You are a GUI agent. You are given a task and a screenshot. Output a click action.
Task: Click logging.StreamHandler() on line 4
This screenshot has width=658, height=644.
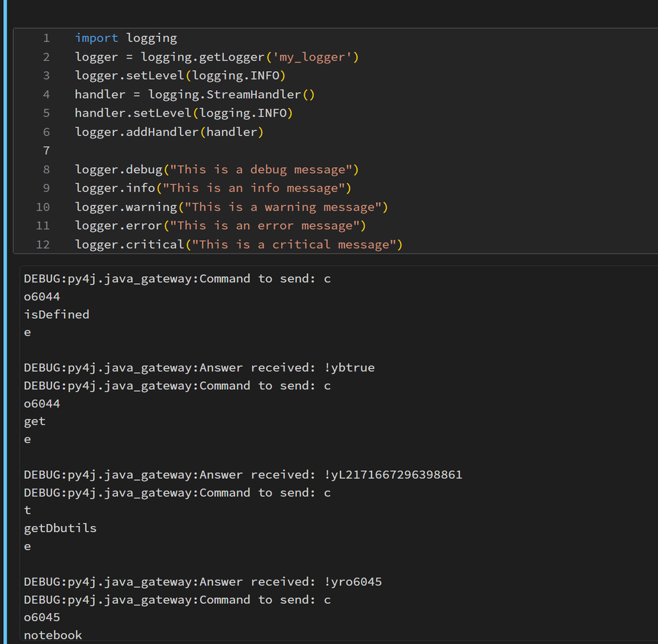[x=231, y=94]
